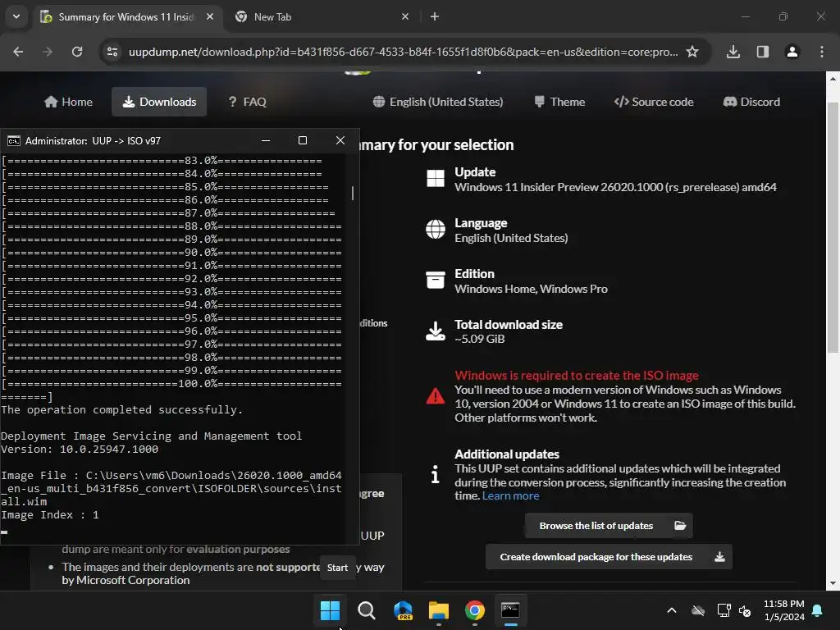This screenshot has width=840, height=630.
Task: Click Create download package for these updates
Action: (x=609, y=557)
